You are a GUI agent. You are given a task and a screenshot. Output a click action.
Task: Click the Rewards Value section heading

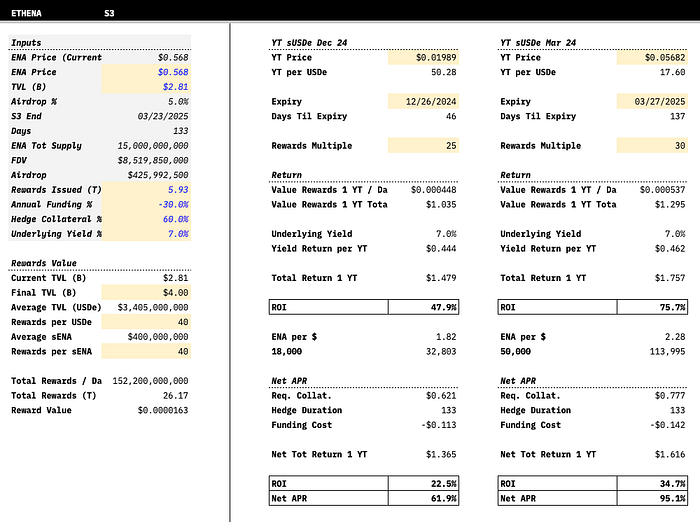click(44, 263)
